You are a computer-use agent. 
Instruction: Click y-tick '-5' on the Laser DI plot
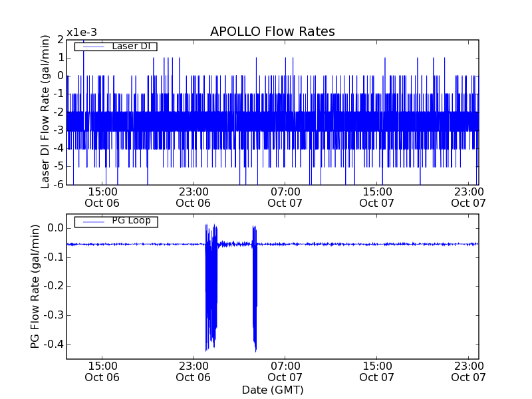coord(59,167)
